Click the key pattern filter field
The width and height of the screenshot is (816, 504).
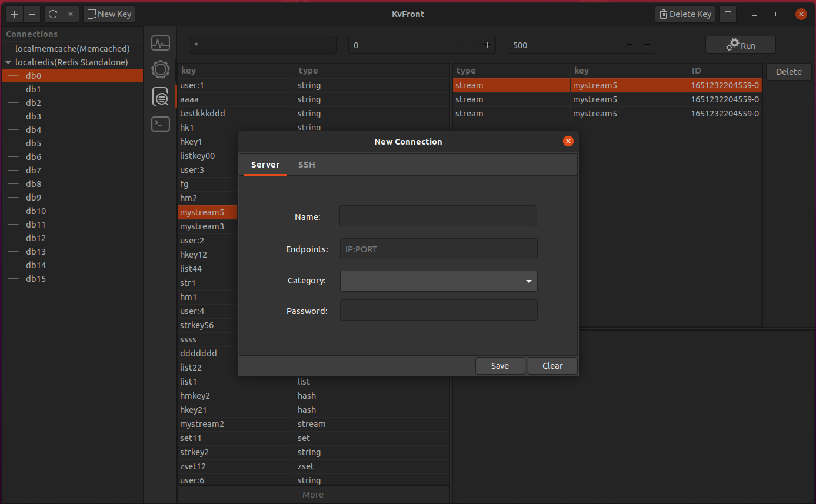click(263, 45)
